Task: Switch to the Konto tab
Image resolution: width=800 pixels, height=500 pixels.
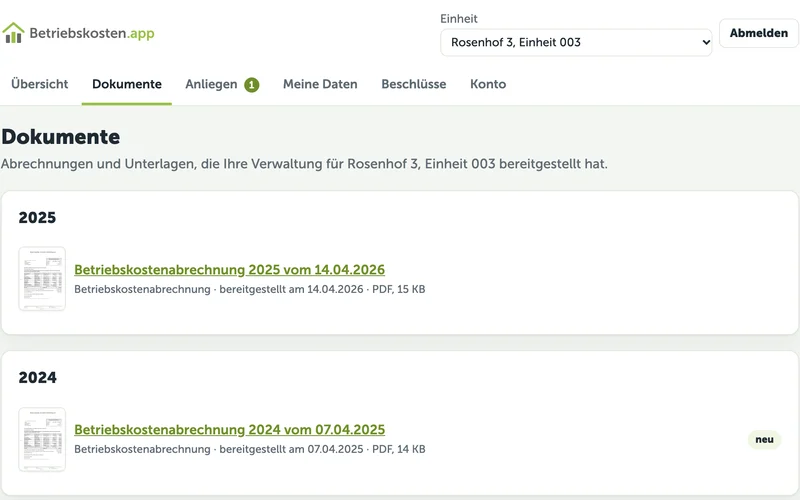Action: tap(488, 84)
